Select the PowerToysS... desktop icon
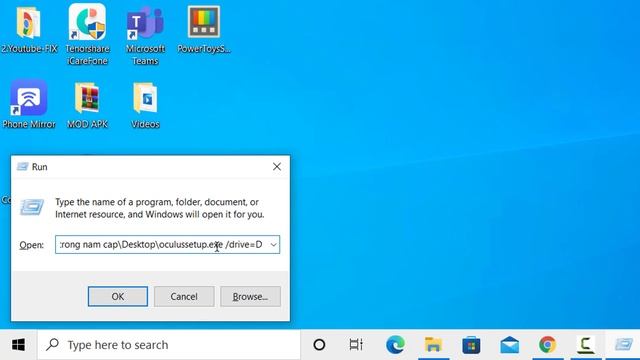The width and height of the screenshot is (640, 360). pos(204,29)
